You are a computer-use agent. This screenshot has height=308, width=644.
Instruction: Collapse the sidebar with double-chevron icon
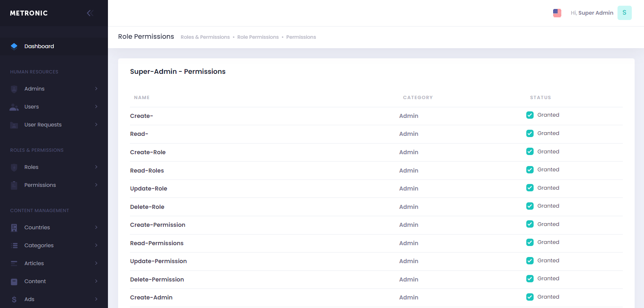pos(90,13)
